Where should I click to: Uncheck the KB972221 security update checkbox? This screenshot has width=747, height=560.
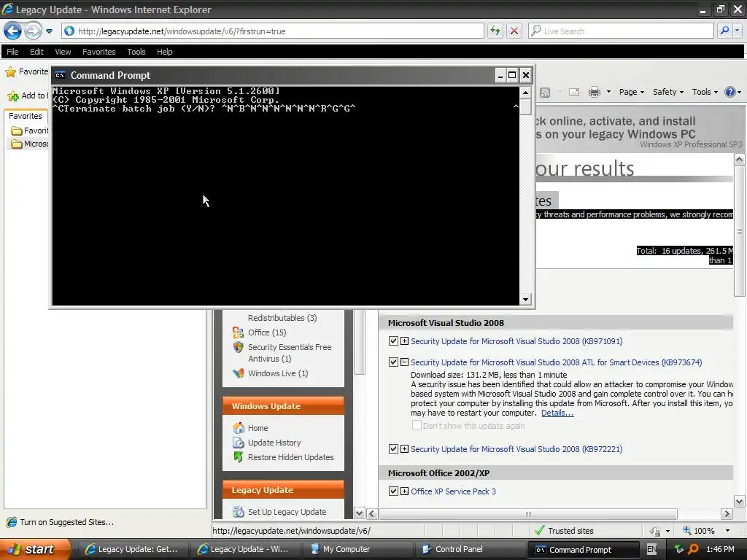tap(393, 448)
